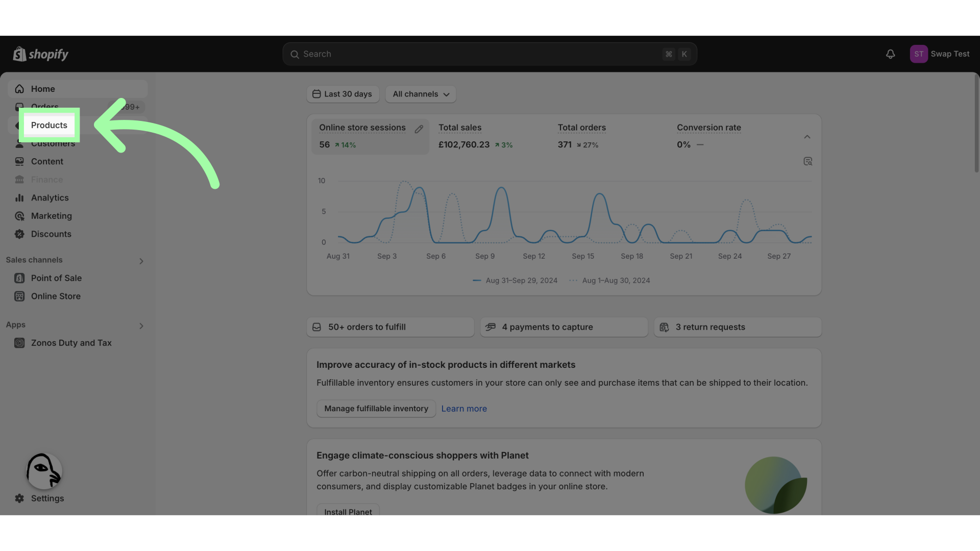980x551 pixels.
Task: Click the Zonos Duty and Tax app icon
Action: point(19,343)
